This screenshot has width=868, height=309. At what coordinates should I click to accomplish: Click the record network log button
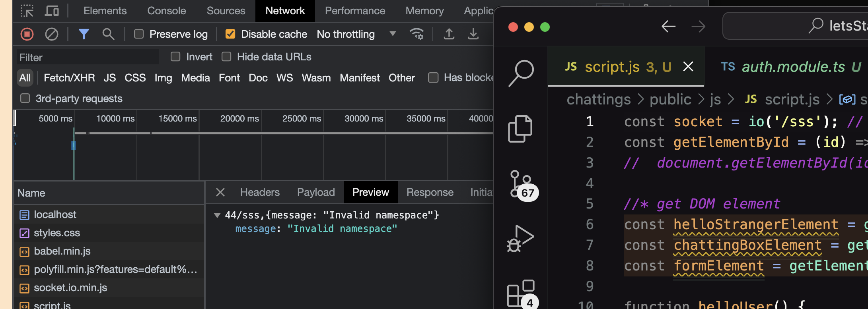[x=27, y=34]
